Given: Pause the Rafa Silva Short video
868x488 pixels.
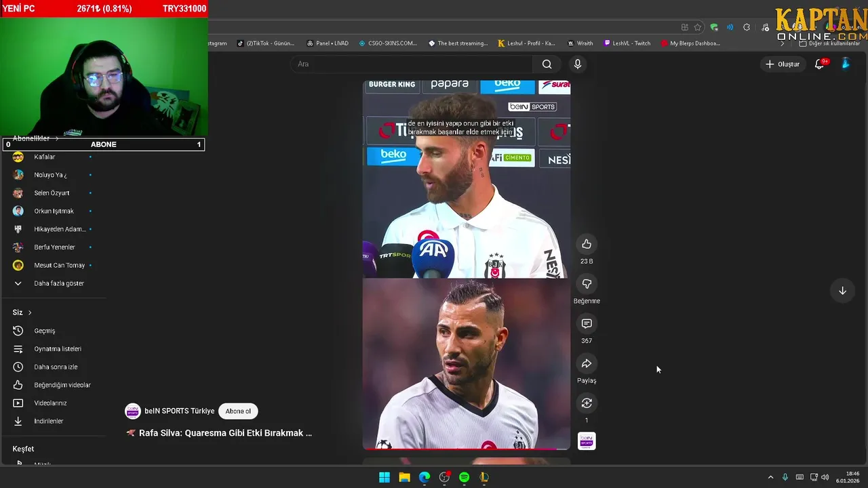Looking at the screenshot, I should tap(467, 264).
